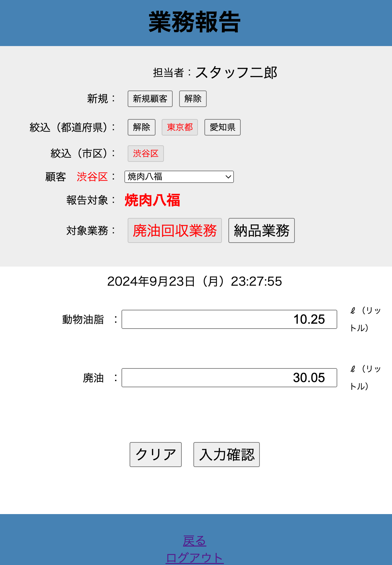
Task: Click the date and time display
Action: pyautogui.click(x=194, y=281)
